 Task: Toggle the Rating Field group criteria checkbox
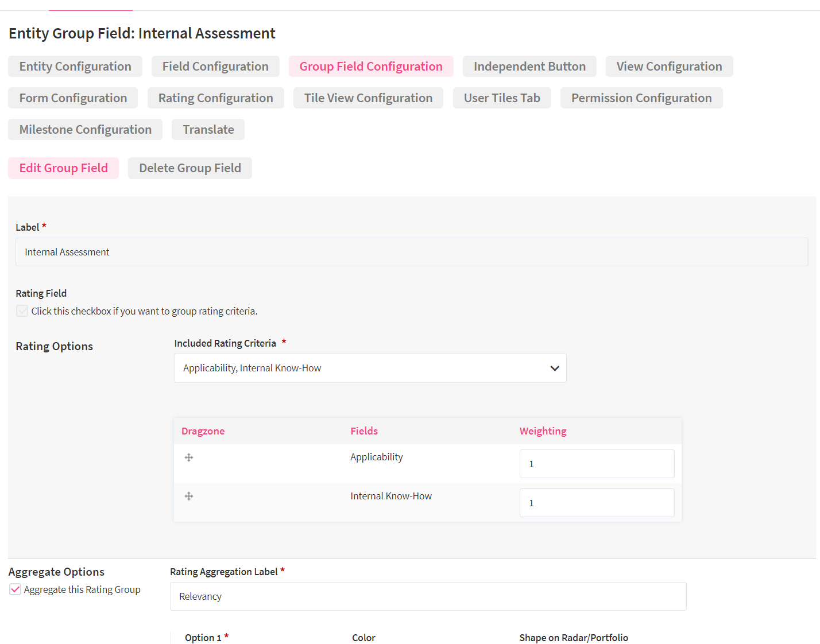pyautogui.click(x=22, y=311)
